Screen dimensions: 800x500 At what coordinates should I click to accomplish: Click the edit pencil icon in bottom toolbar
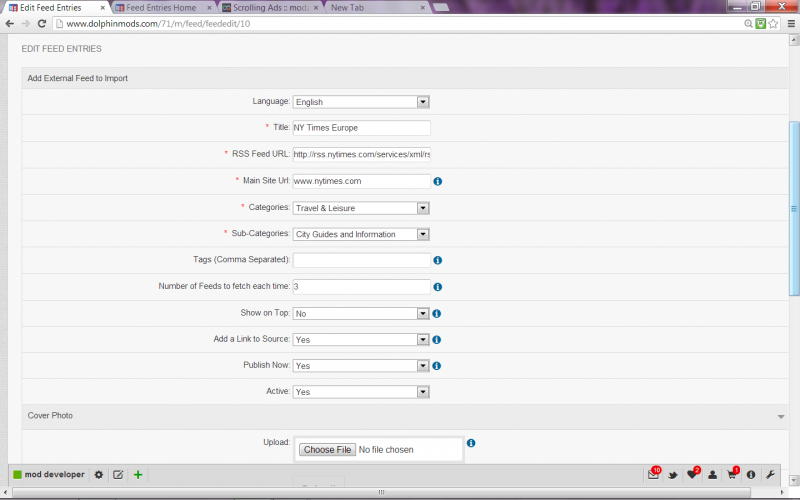click(x=118, y=474)
